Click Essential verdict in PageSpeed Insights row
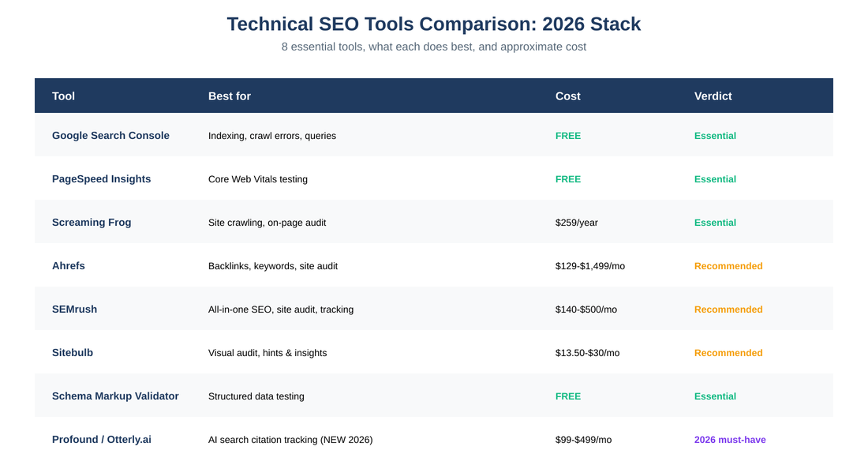 [x=715, y=179]
